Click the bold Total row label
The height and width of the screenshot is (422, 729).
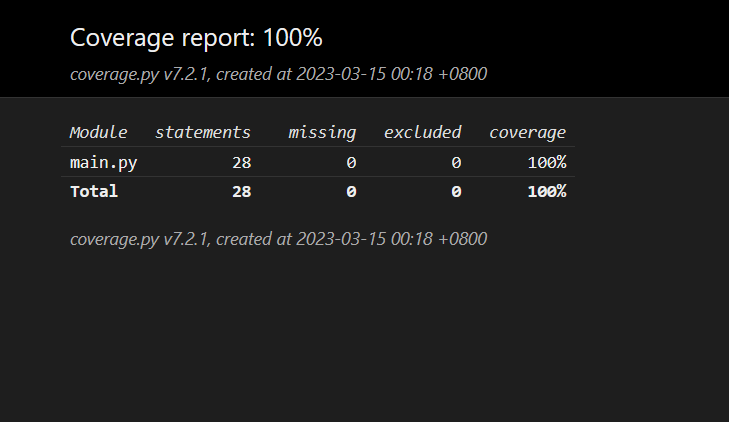click(x=94, y=191)
